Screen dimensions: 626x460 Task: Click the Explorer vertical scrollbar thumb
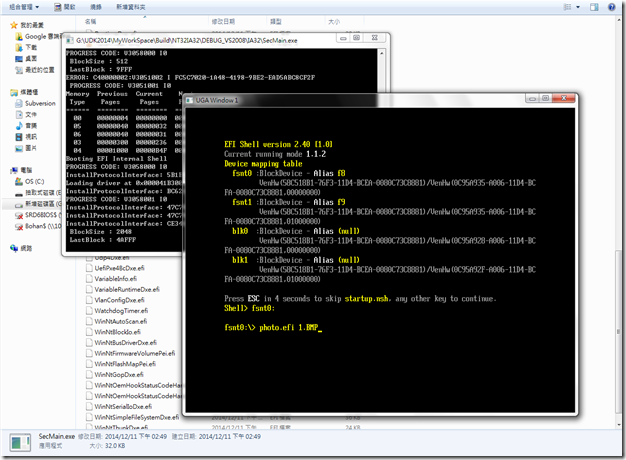[x=618, y=332]
